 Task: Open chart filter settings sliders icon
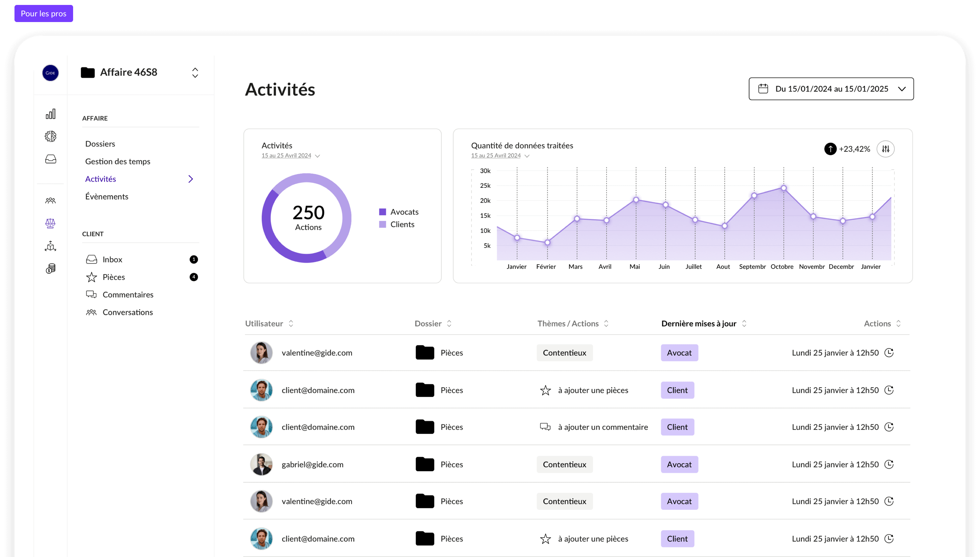click(x=885, y=149)
